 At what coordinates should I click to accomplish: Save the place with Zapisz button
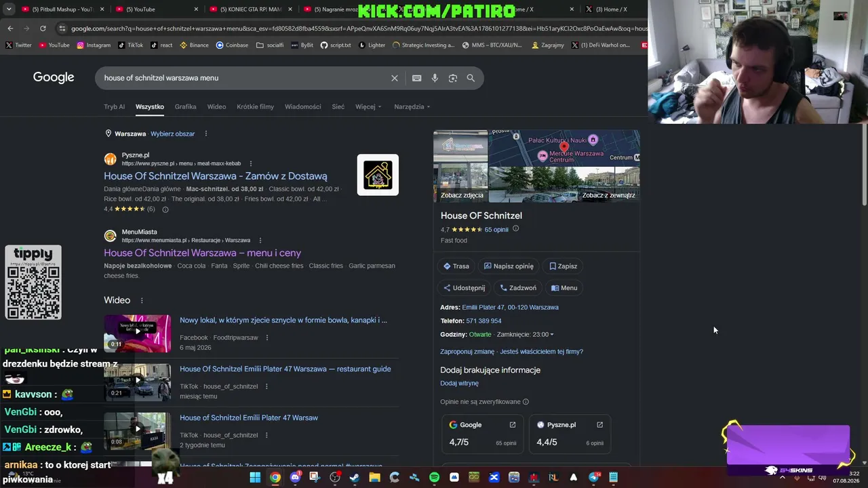coord(563,266)
